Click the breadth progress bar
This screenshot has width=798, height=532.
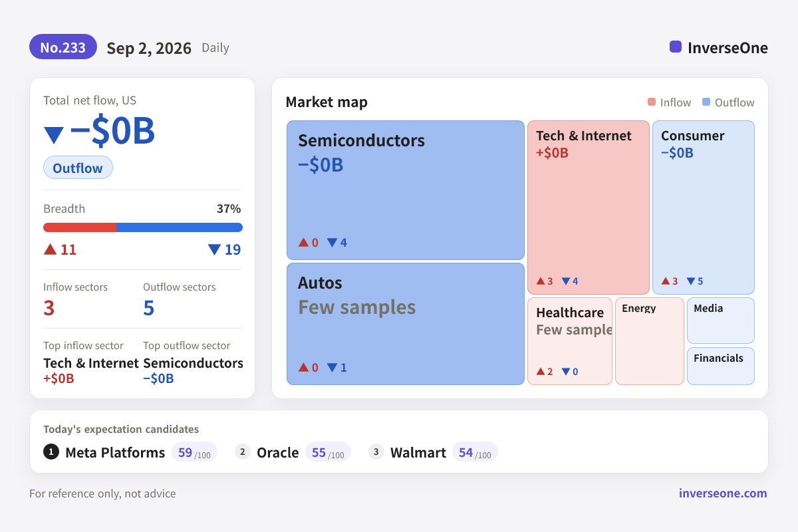coord(143,227)
